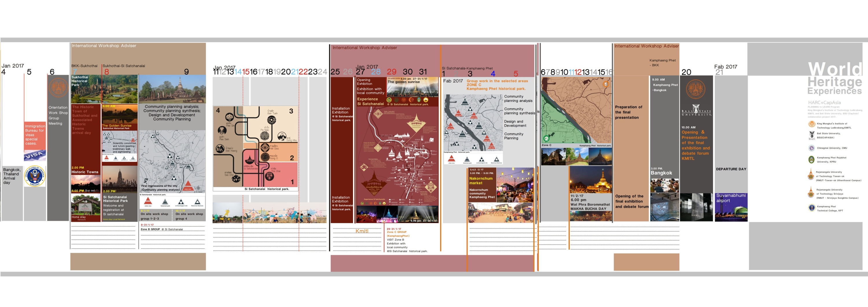Select the Suvarnabhumi airport caption
This screenshot has height=307, width=868.
pos(731,198)
